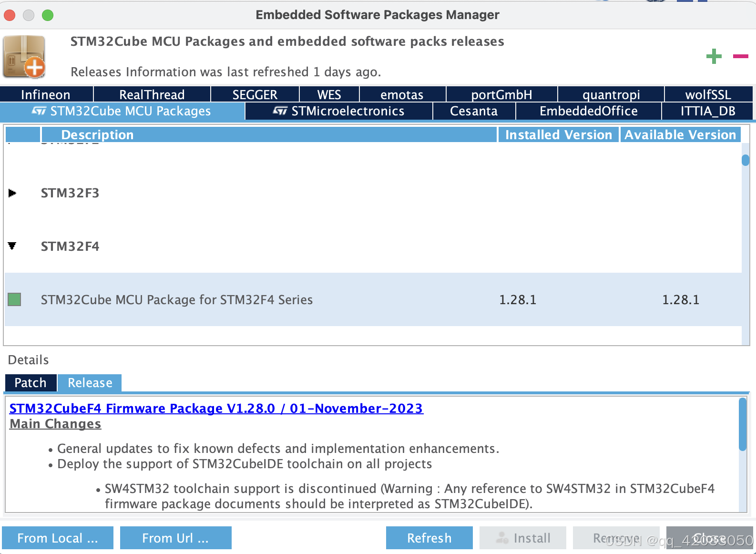Click the green plus expand-all icon

[x=714, y=56]
